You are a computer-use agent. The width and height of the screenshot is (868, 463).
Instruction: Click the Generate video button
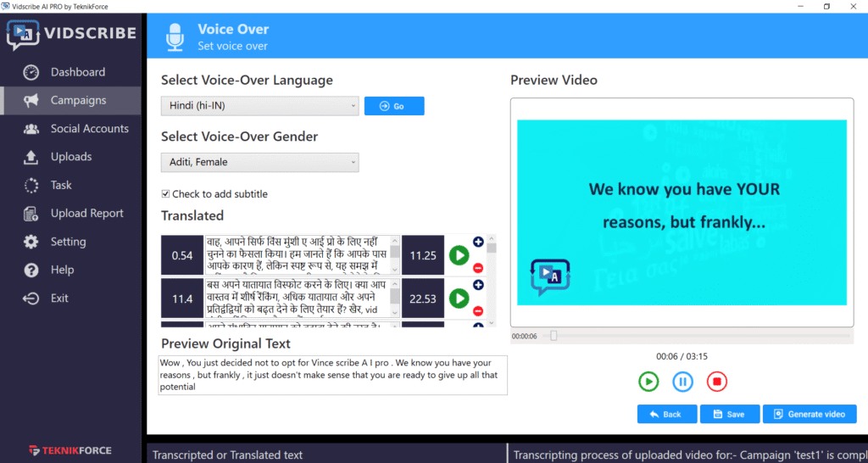tap(810, 414)
